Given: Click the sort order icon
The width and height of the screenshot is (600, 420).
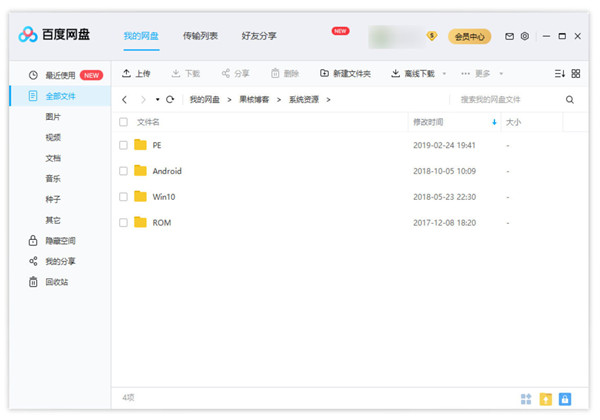Looking at the screenshot, I should 559,74.
